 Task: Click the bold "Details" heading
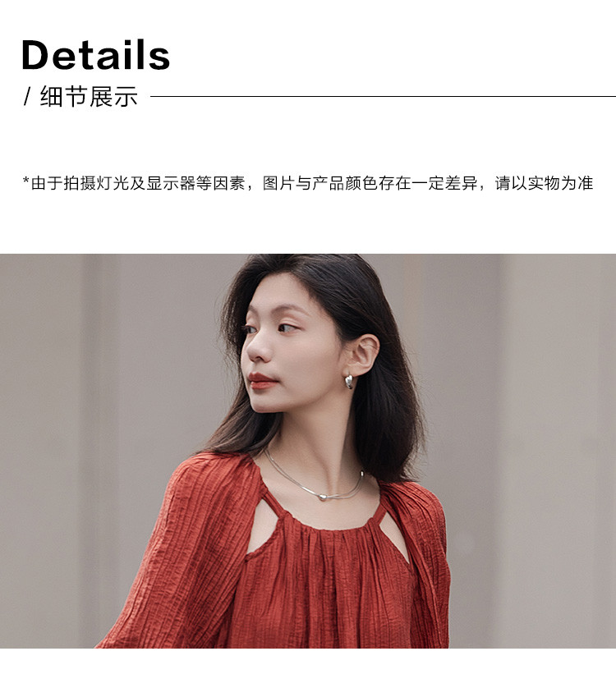[95, 55]
